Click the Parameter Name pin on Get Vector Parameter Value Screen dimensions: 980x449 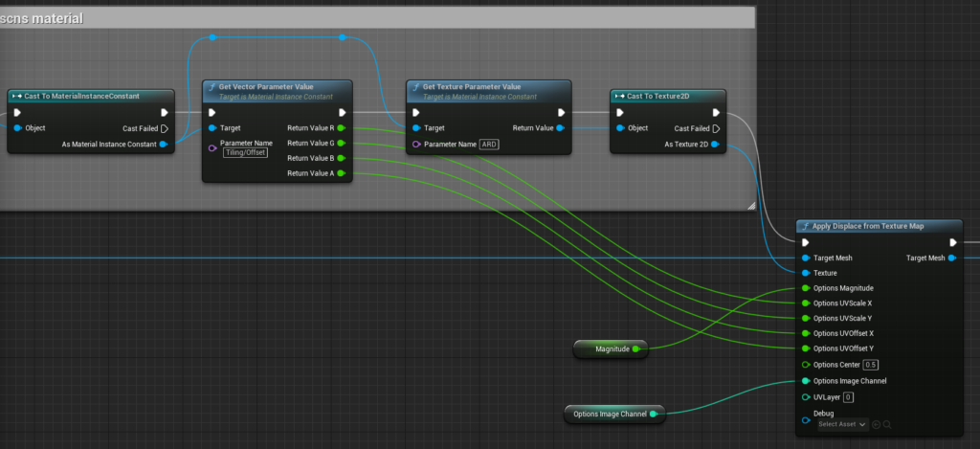(212, 148)
